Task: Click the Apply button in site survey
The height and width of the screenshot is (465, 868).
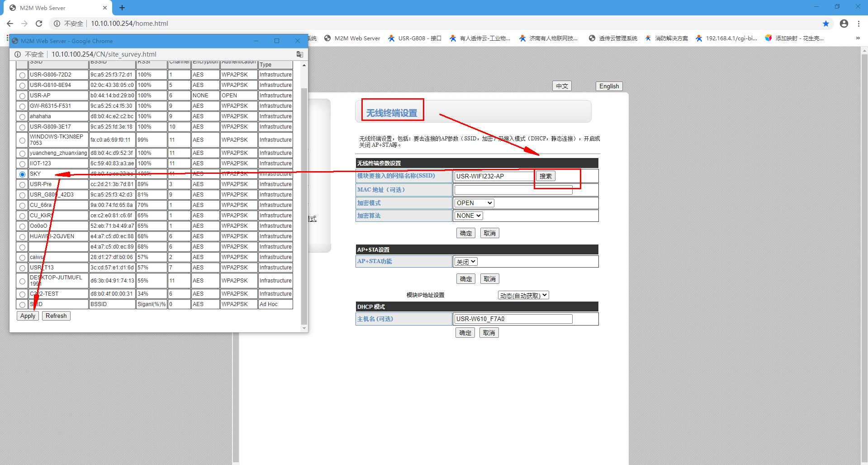Action: click(x=28, y=316)
